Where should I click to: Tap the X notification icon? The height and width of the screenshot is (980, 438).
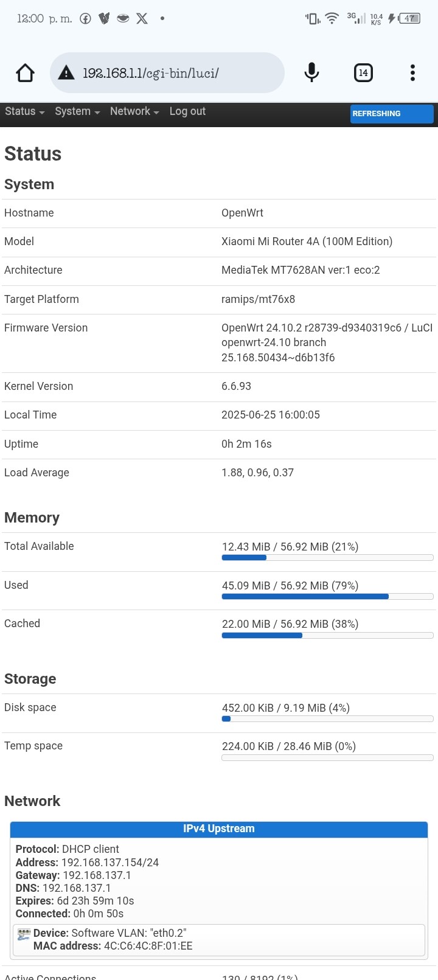point(142,18)
